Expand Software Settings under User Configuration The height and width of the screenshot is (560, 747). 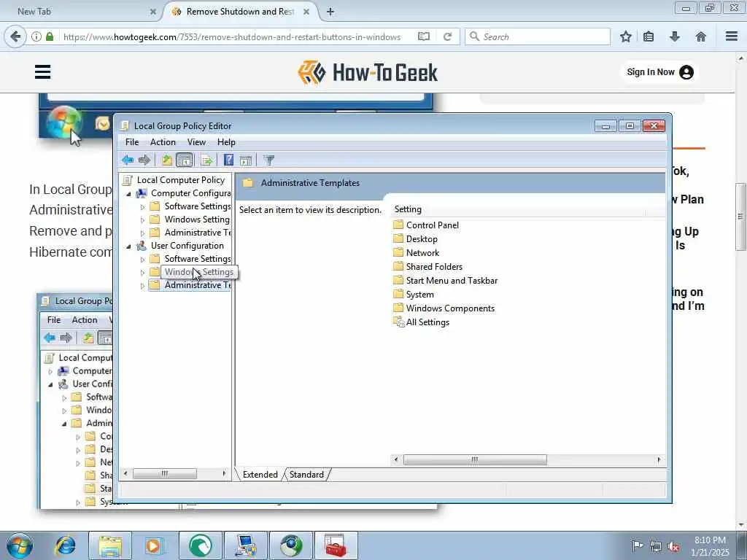pos(142,260)
